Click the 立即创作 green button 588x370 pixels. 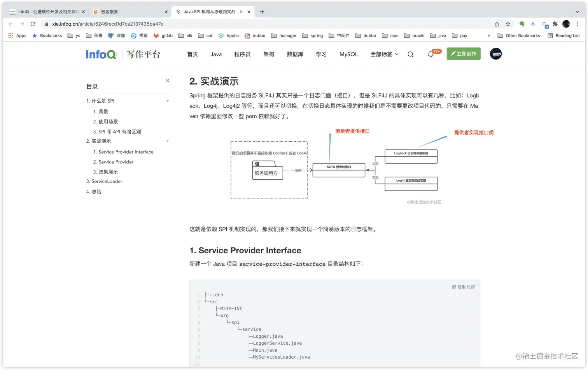[x=464, y=54]
